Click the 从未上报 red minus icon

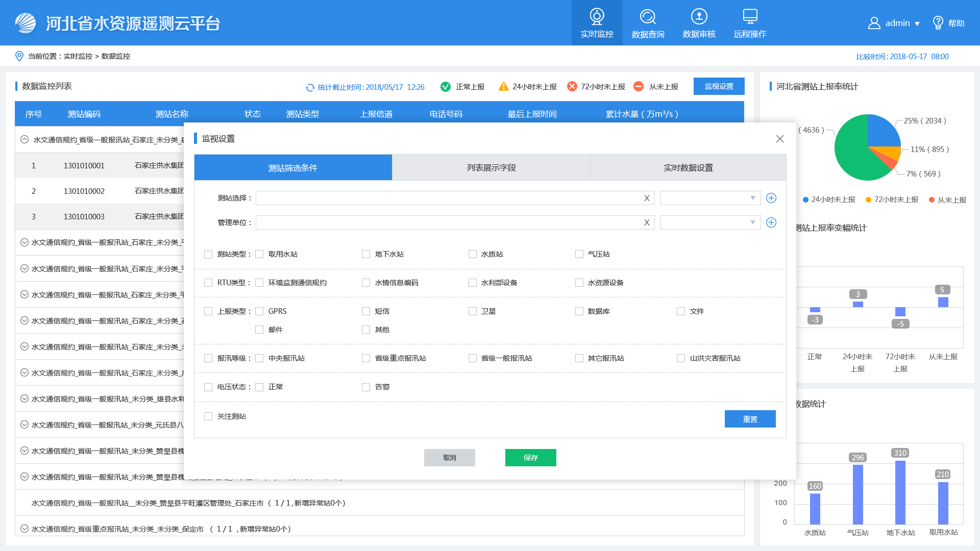639,86
